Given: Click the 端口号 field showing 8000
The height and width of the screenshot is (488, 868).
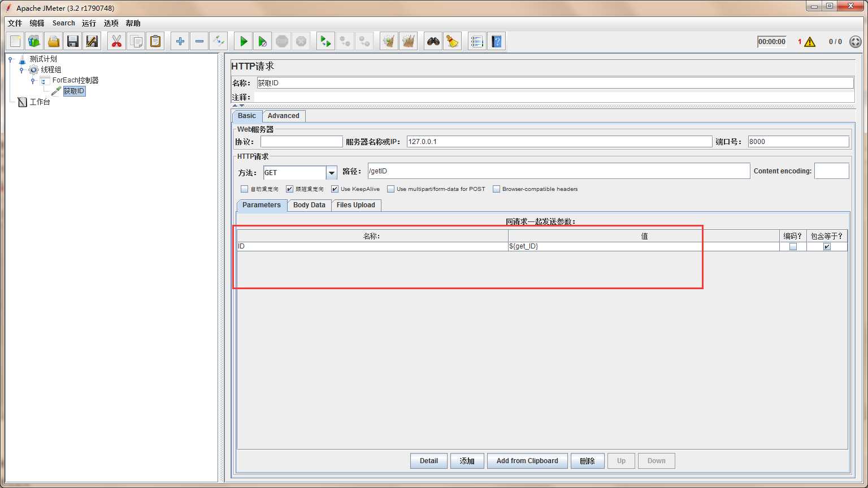Looking at the screenshot, I should (798, 142).
